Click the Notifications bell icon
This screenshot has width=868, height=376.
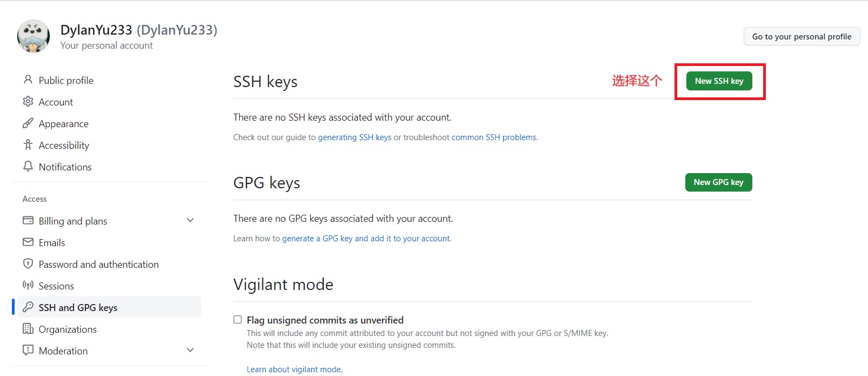(28, 167)
